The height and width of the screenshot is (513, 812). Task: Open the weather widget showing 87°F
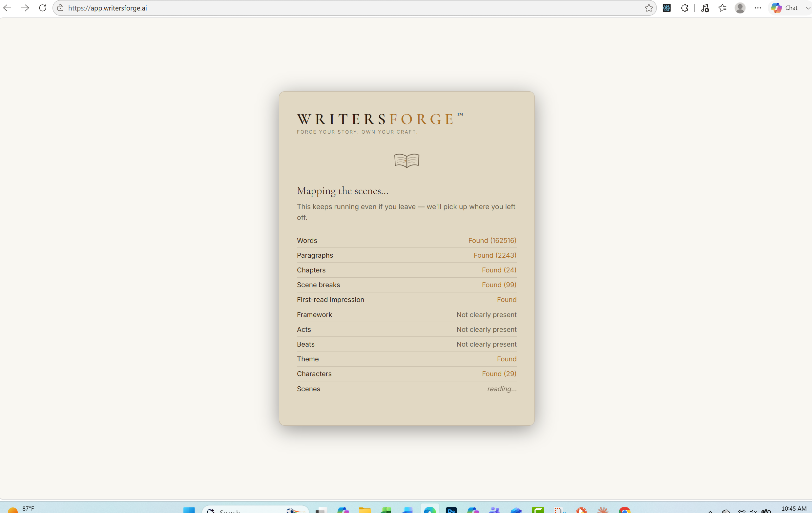[21, 509]
